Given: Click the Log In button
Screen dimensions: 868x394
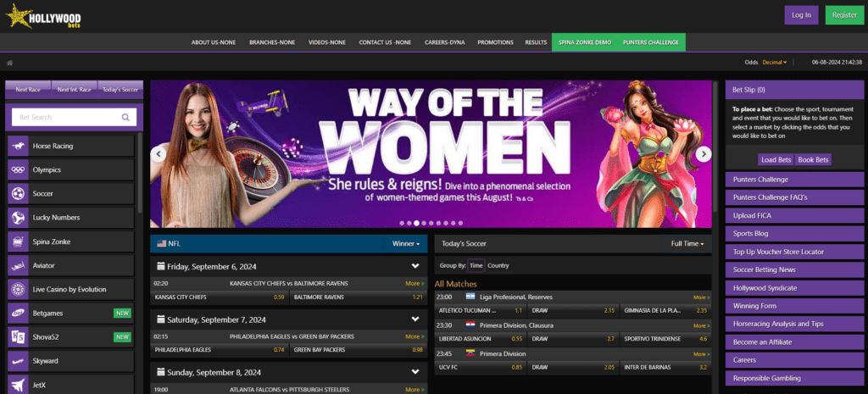Looking at the screenshot, I should point(801,15).
